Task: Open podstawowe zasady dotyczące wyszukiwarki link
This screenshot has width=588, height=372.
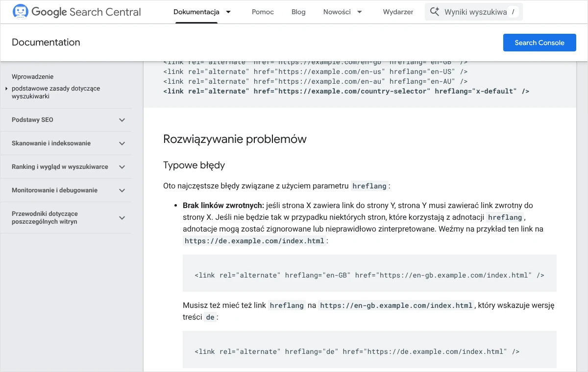Action: [x=56, y=93]
